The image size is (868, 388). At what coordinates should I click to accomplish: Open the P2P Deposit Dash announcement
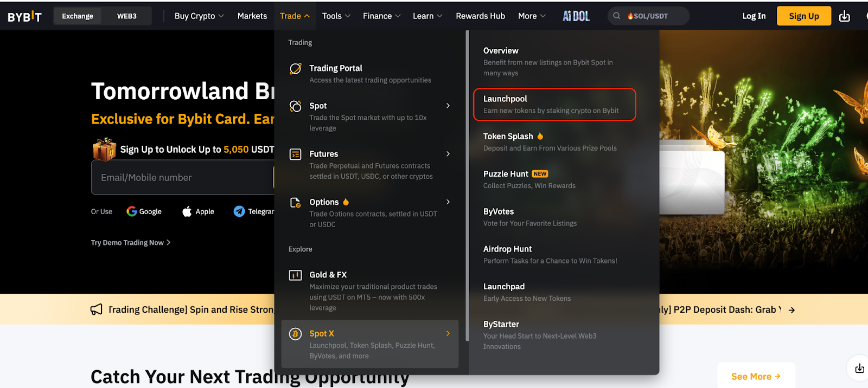click(x=720, y=309)
